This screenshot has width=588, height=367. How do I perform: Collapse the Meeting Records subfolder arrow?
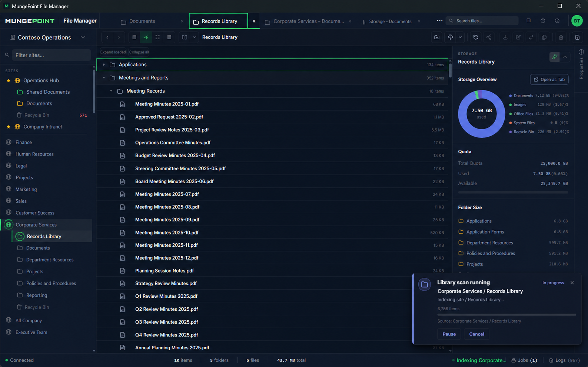(111, 91)
